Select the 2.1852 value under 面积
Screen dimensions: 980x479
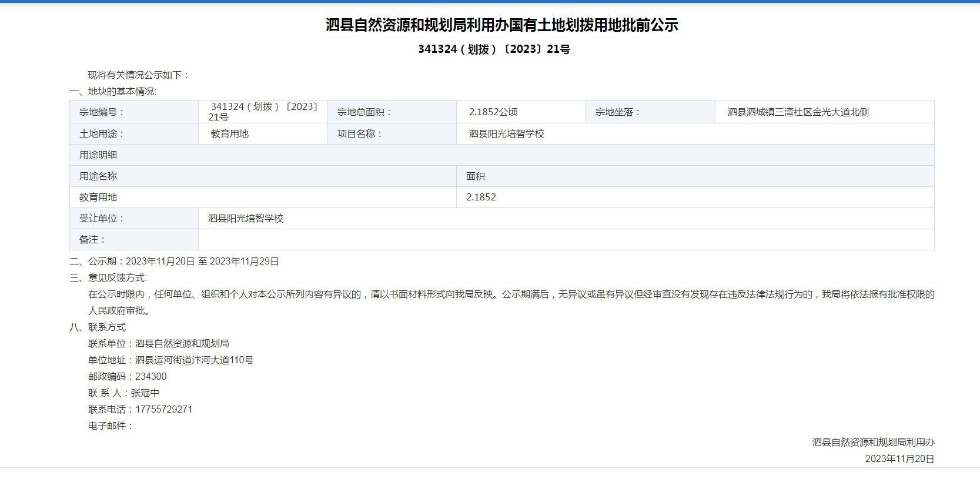481,197
